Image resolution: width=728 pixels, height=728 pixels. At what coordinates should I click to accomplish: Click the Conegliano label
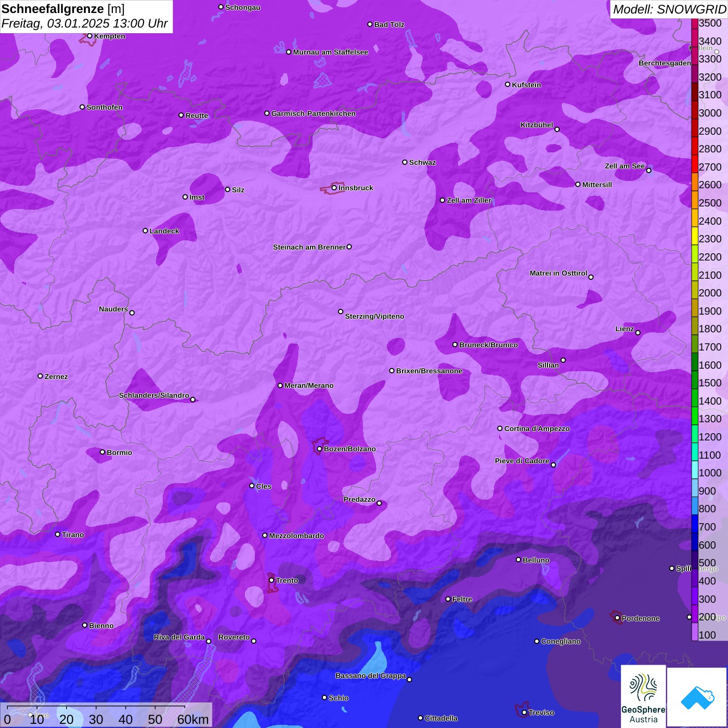point(561,641)
